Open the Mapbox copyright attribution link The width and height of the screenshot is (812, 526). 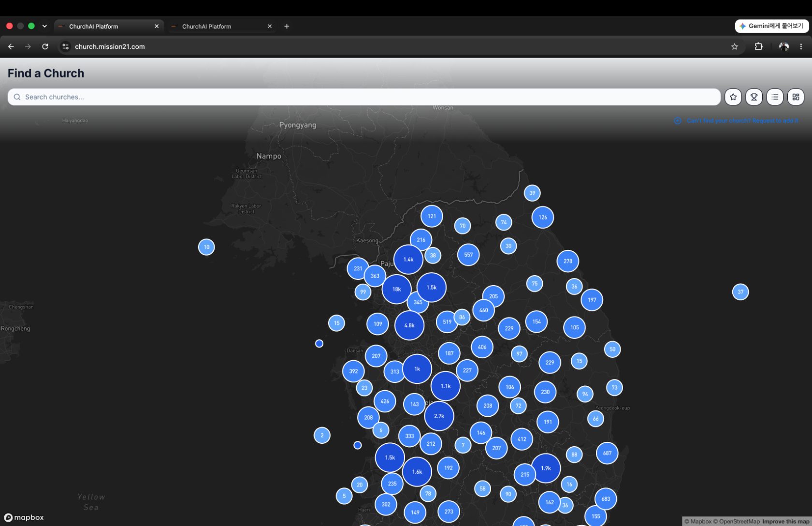tap(697, 521)
